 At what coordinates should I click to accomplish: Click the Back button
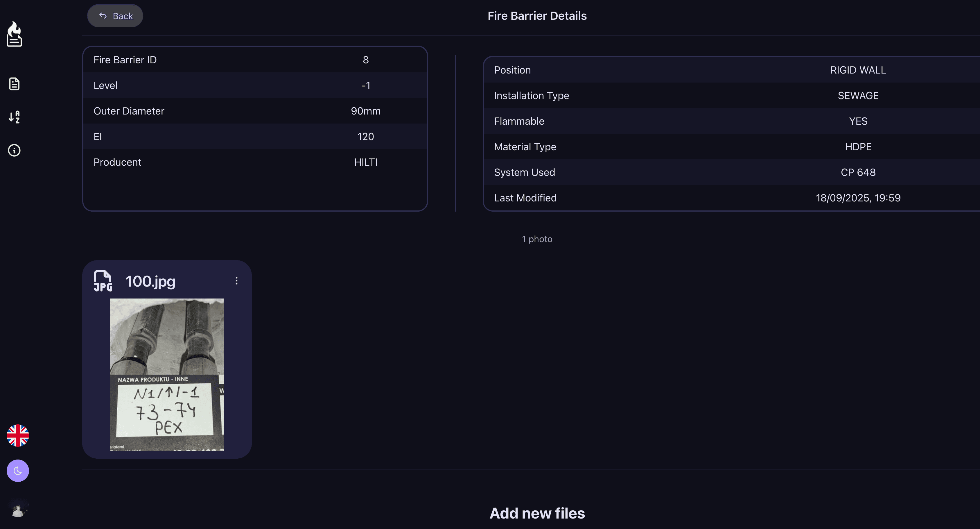pyautogui.click(x=115, y=16)
